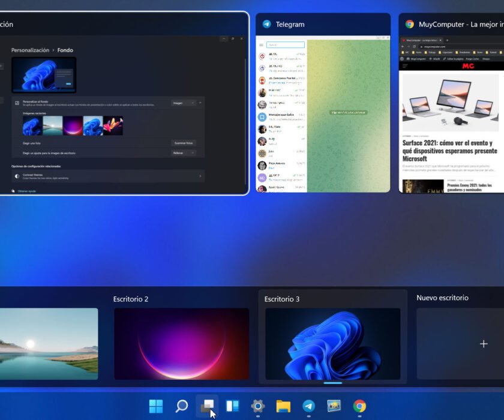Open the Telegram window preview title

(x=290, y=25)
